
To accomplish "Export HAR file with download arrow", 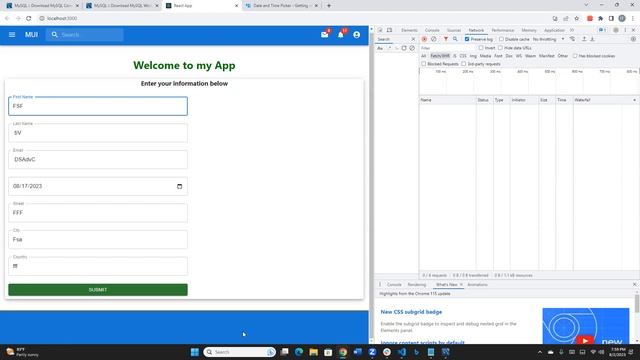I will [x=592, y=39].
